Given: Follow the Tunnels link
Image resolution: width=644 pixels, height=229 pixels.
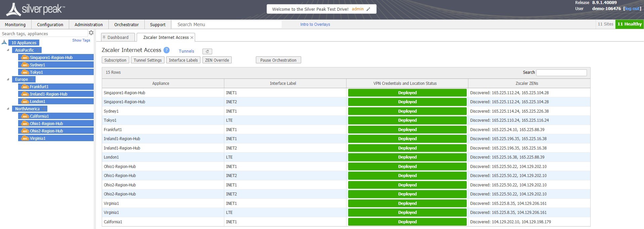Looking at the screenshot, I should pos(186,51).
